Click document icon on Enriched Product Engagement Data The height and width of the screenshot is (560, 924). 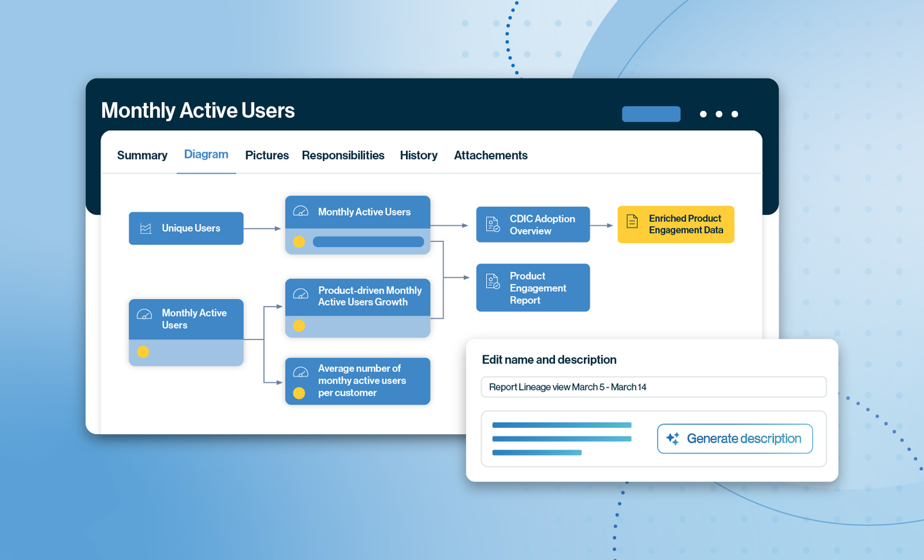[632, 221]
